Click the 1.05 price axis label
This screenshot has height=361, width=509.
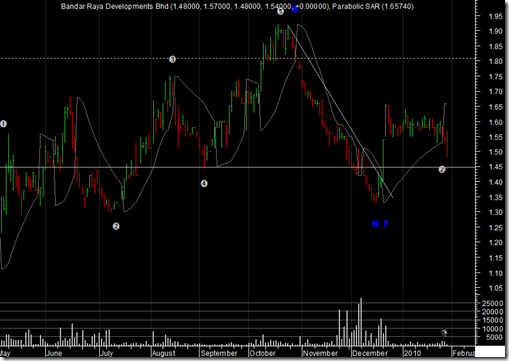pos(496,288)
